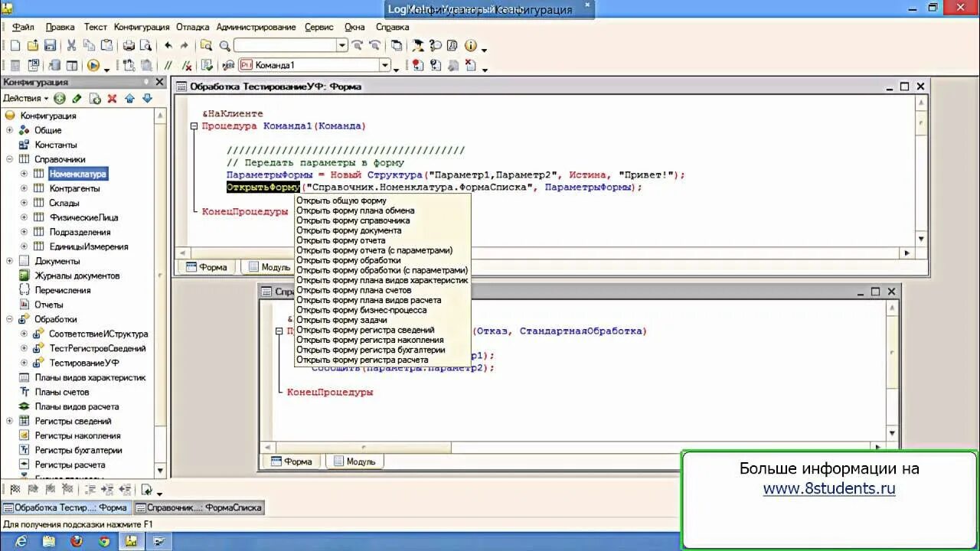The height and width of the screenshot is (551, 980).
Task: Select ТестированиеУФ in the tree
Action: tap(84, 363)
